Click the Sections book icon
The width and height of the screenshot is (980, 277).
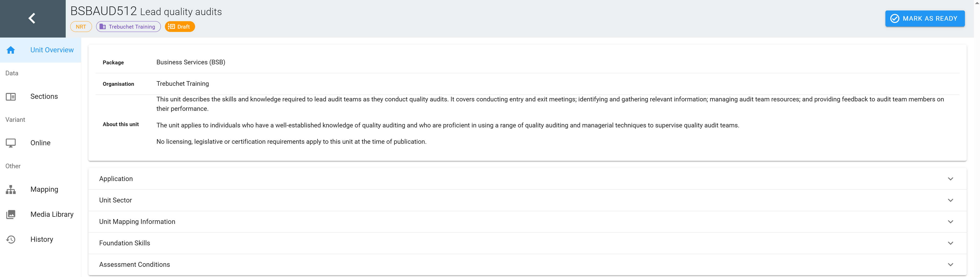click(11, 97)
